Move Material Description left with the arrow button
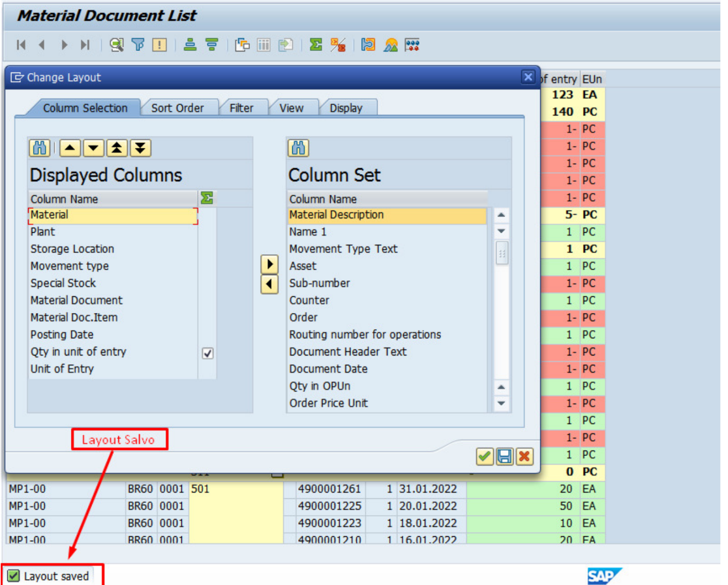Viewport: 728px width, 585px height. [269, 283]
